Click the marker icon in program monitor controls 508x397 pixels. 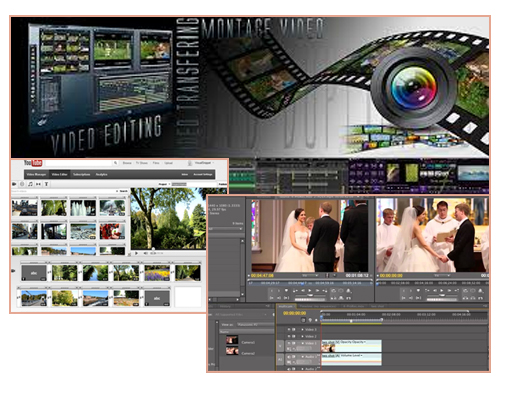(418, 291)
